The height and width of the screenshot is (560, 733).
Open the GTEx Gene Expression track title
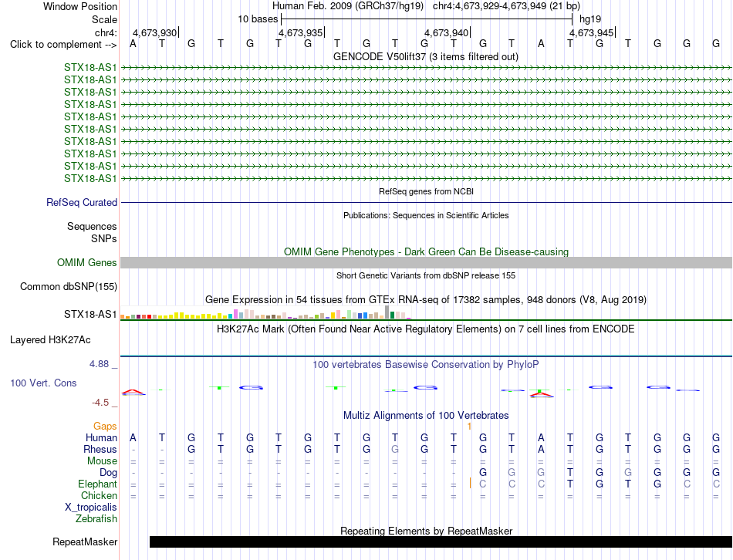[x=426, y=299]
